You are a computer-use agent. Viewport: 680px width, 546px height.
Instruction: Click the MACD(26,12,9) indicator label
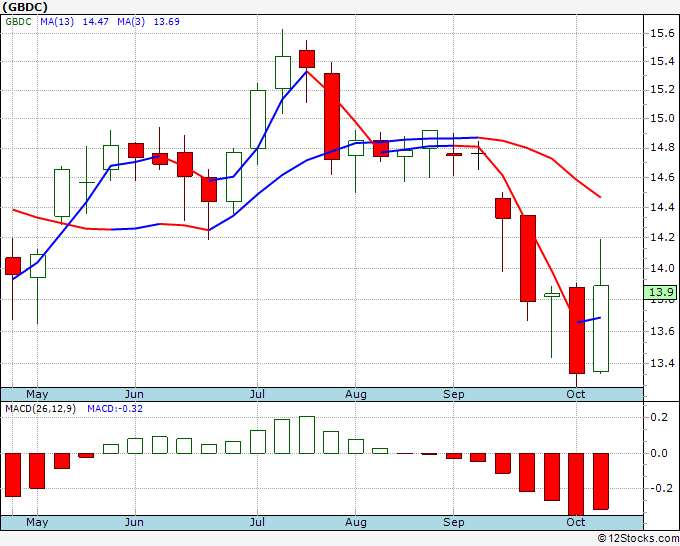tap(40, 409)
